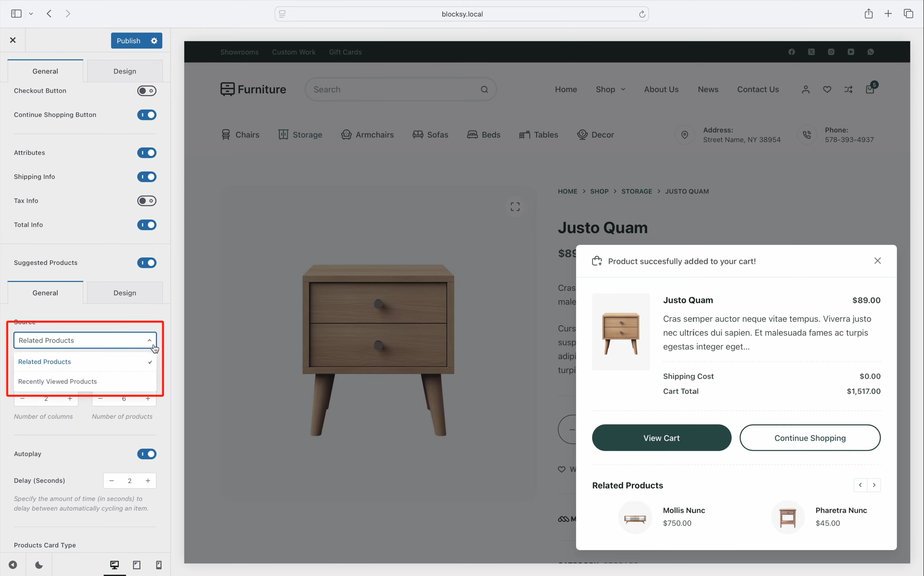Click the View Cart button
Screen dimensions: 924x576
click(x=661, y=438)
